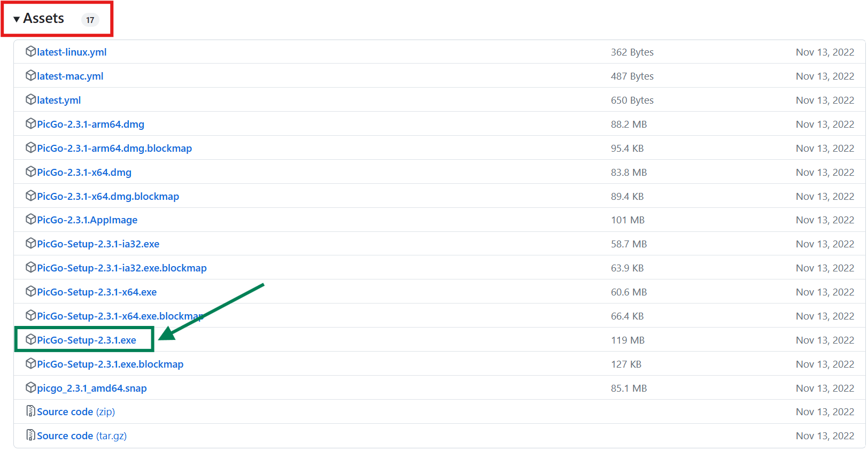Download picgo_2.3.1_amd64.snap
868x451 pixels.
pyautogui.click(x=92, y=388)
